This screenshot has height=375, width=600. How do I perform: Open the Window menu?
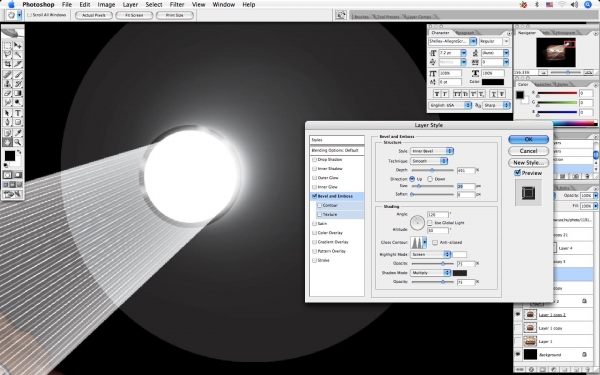tap(223, 5)
